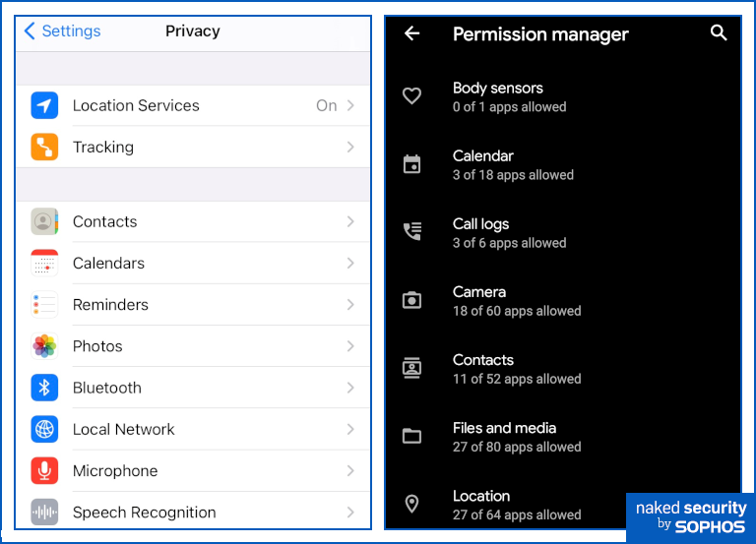Expand the Reminders row chevron
This screenshot has height=544, width=756.
[x=350, y=304]
